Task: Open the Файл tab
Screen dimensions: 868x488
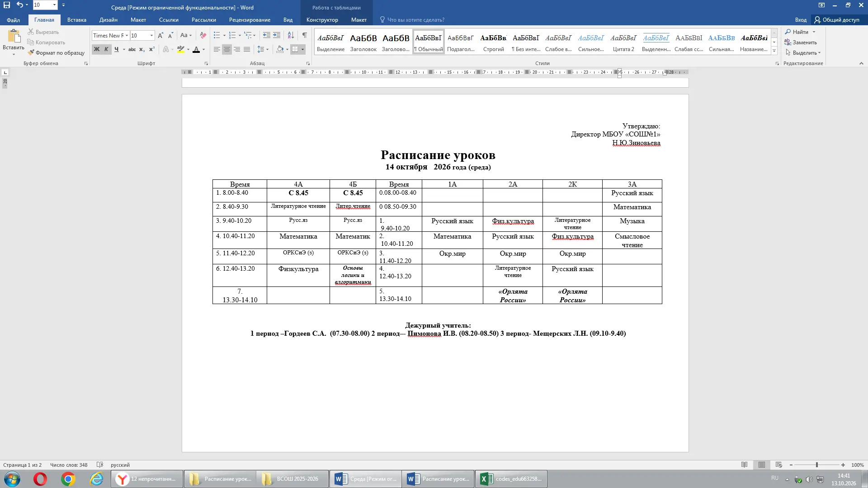Action: coord(13,20)
